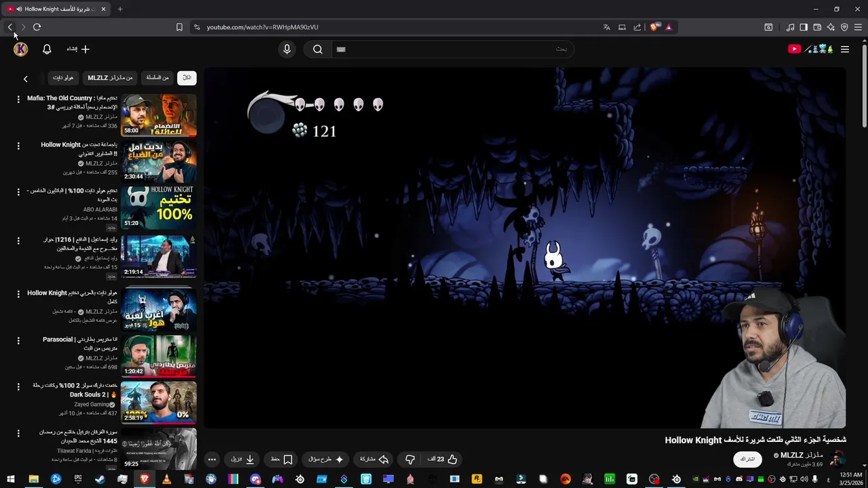The width and height of the screenshot is (868, 488).
Task: Close the Hollow Knight YouTube tab
Action: click(x=103, y=9)
